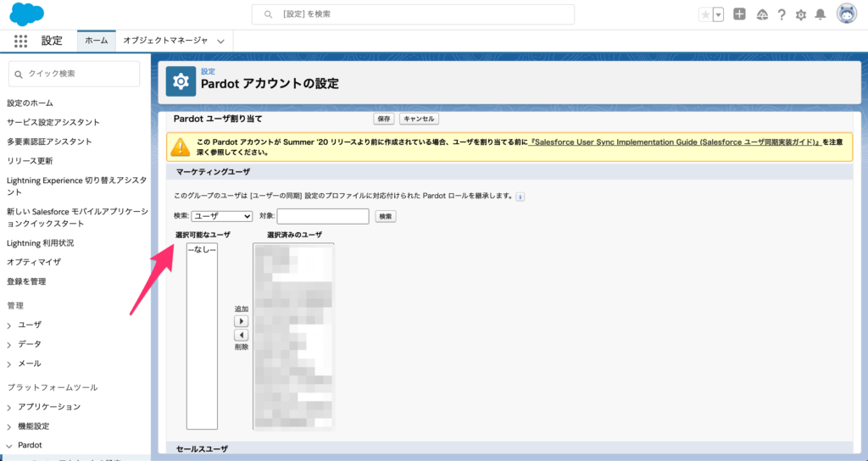The width and height of the screenshot is (868, 461).
Task: Open 多要素認証アシスタント in sidebar
Action: [x=49, y=142]
